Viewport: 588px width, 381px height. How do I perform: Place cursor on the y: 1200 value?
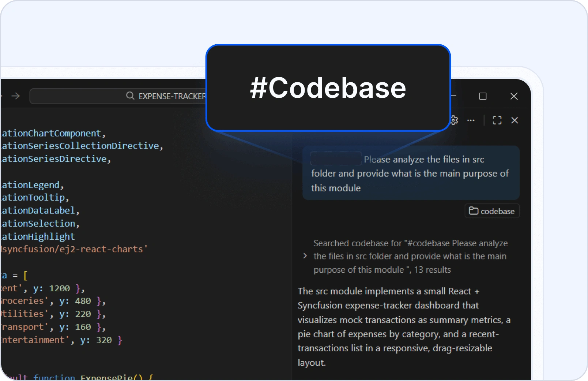[59, 288]
